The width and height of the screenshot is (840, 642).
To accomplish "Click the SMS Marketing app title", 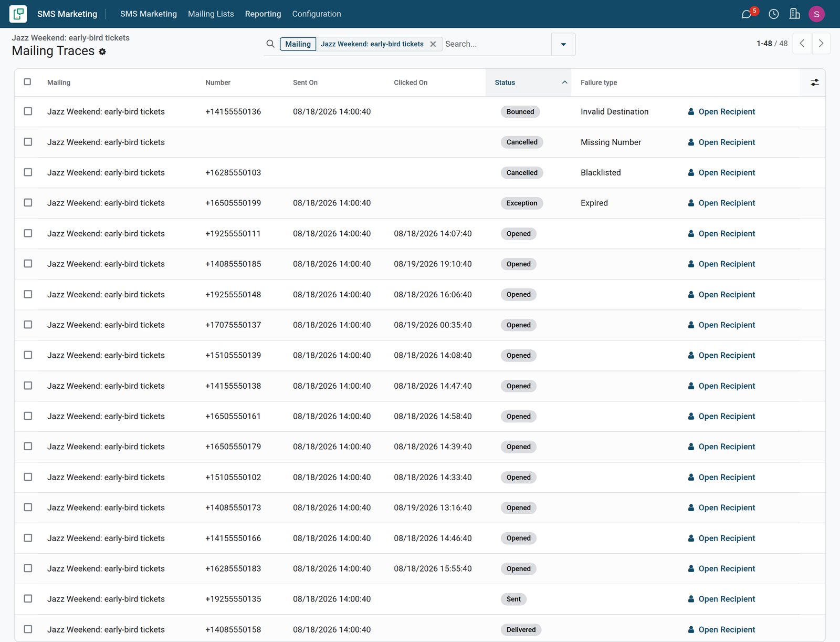I will click(x=67, y=14).
